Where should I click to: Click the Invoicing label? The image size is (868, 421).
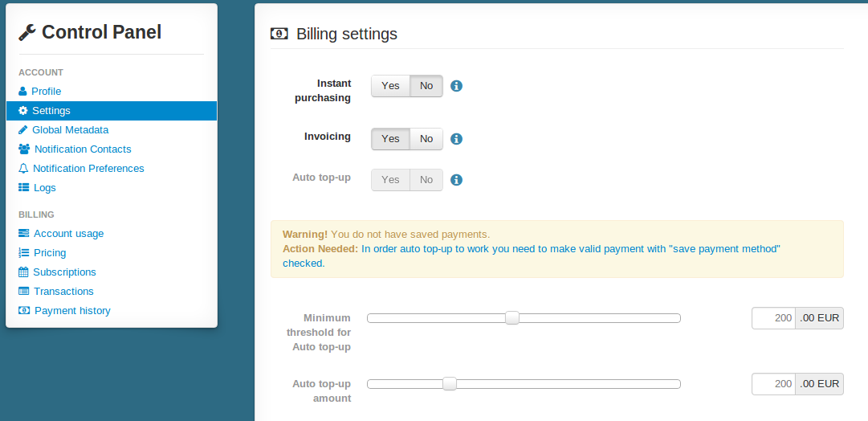[328, 137]
